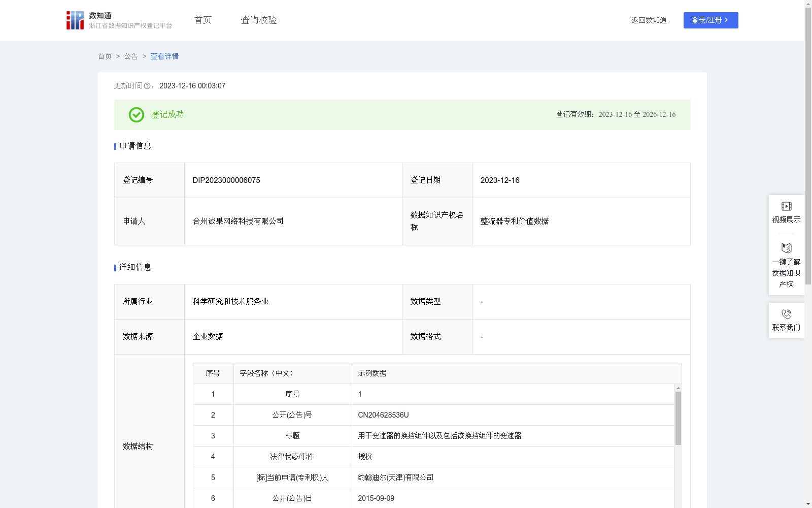Select applicant 台州诚果网络科技有限公司
The height and width of the screenshot is (508, 812).
coord(238,221)
